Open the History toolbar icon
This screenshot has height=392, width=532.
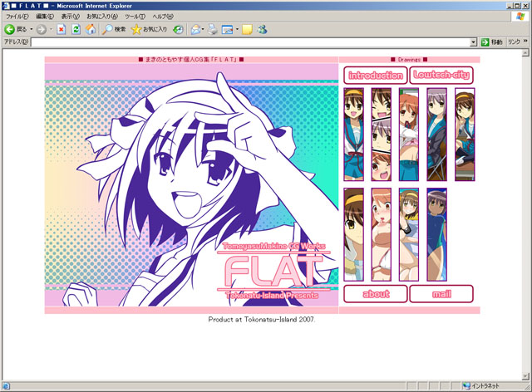178,30
